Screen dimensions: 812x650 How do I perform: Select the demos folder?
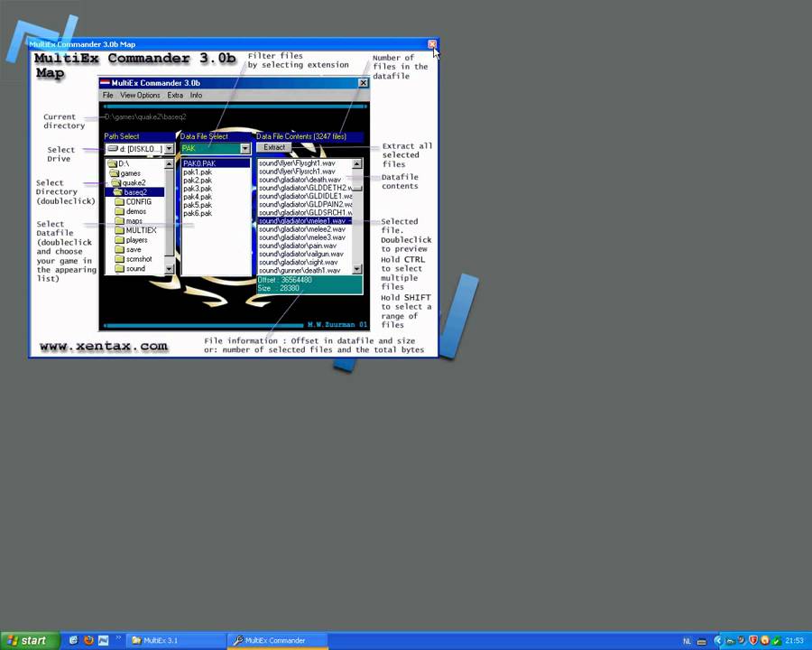(x=131, y=211)
